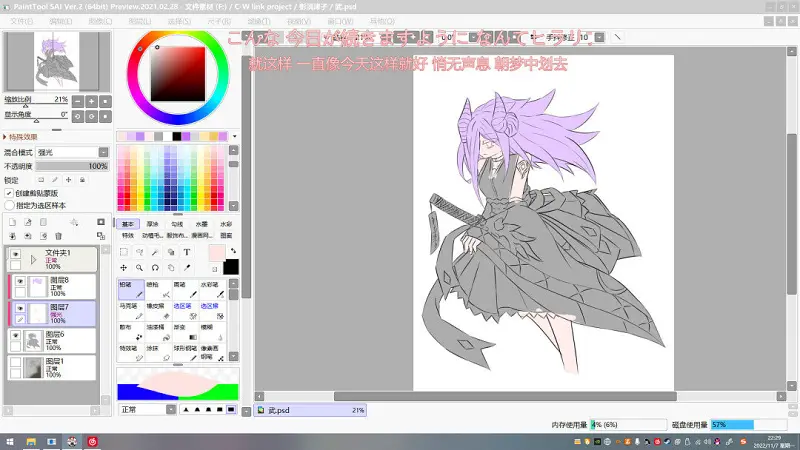Toggle lock transparent pixels icon
800x450 pixels.
point(41,180)
